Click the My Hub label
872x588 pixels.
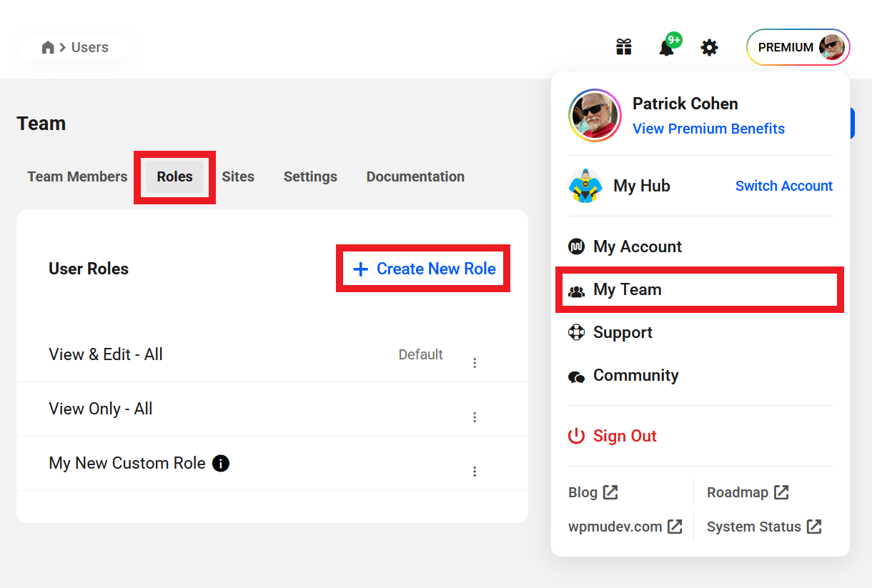pos(642,186)
